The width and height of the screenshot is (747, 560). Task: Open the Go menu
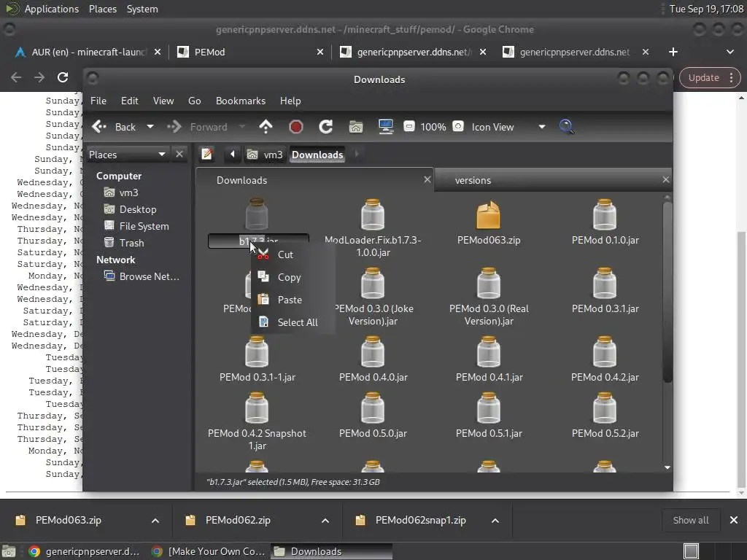(x=194, y=101)
